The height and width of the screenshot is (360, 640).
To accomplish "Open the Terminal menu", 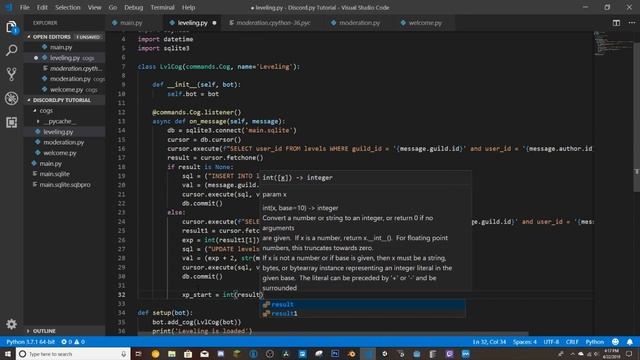I will [x=162, y=7].
